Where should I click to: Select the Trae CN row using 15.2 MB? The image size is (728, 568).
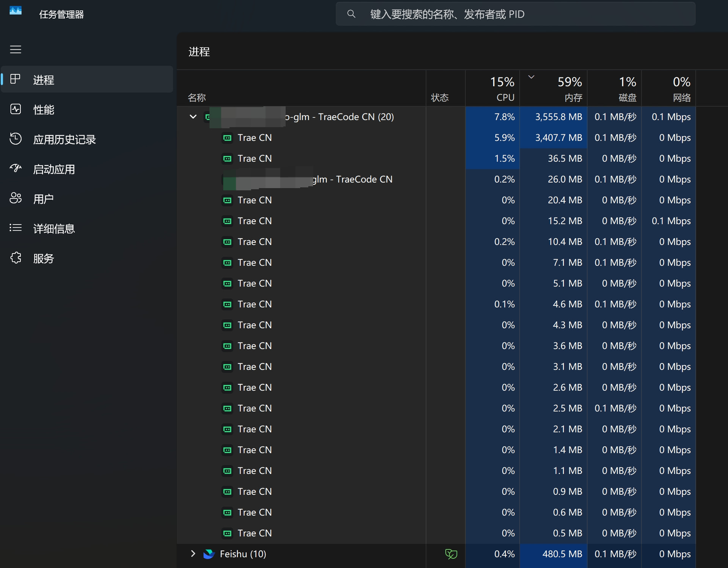(436, 221)
